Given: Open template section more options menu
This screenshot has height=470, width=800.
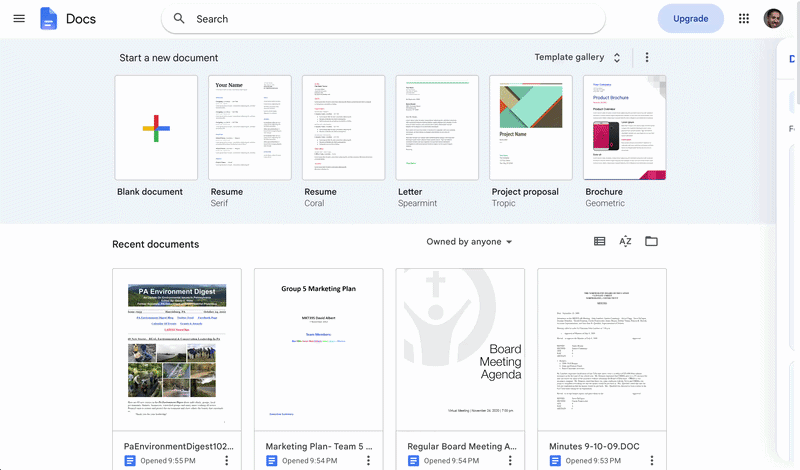Looking at the screenshot, I should tap(647, 57).
